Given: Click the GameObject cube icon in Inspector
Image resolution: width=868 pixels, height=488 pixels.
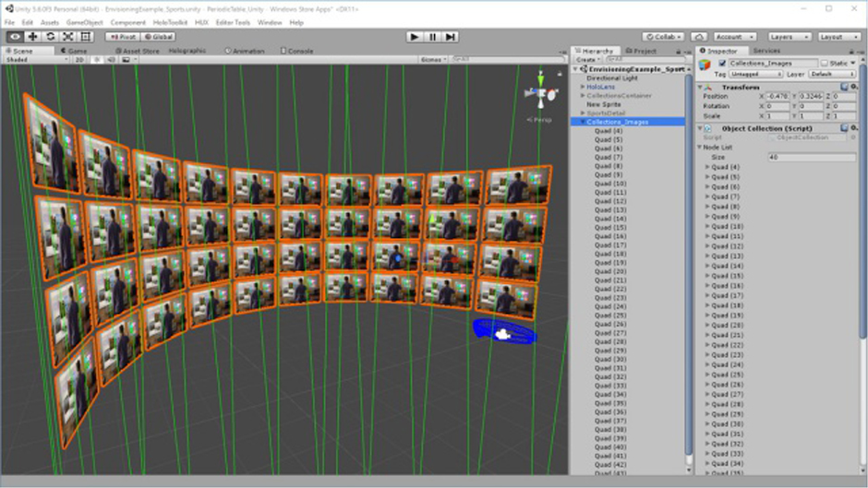Looking at the screenshot, I should pos(705,65).
